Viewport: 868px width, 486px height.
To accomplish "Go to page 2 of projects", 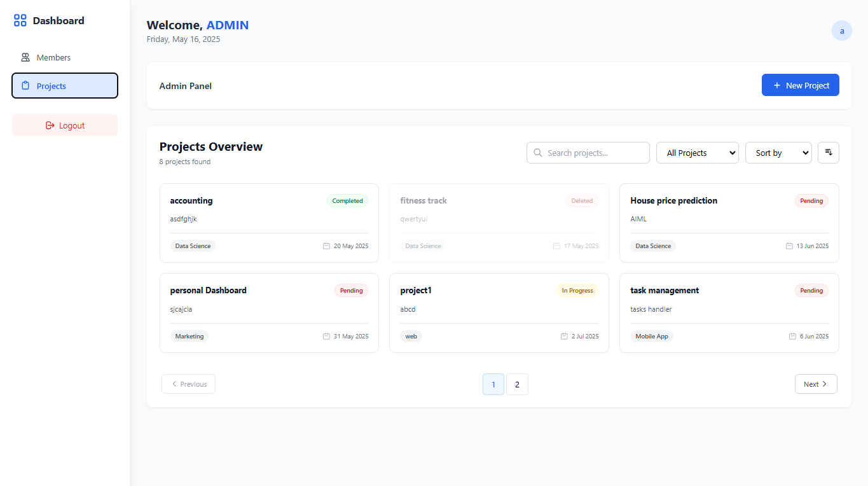I will point(517,384).
